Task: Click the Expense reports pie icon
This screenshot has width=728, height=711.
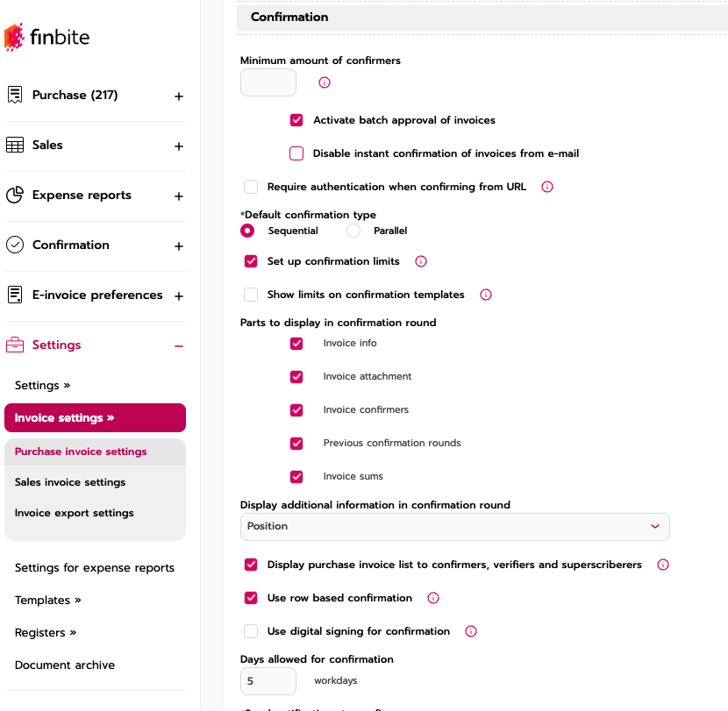Action: (x=15, y=195)
